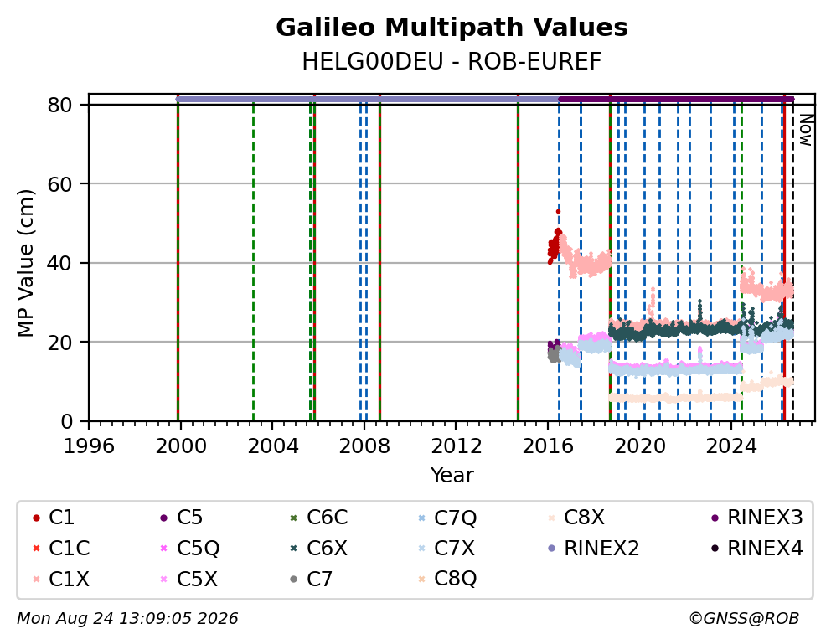Click the C8Q legend marker
Image resolution: width=831 pixels, height=644 pixels.
[421, 580]
